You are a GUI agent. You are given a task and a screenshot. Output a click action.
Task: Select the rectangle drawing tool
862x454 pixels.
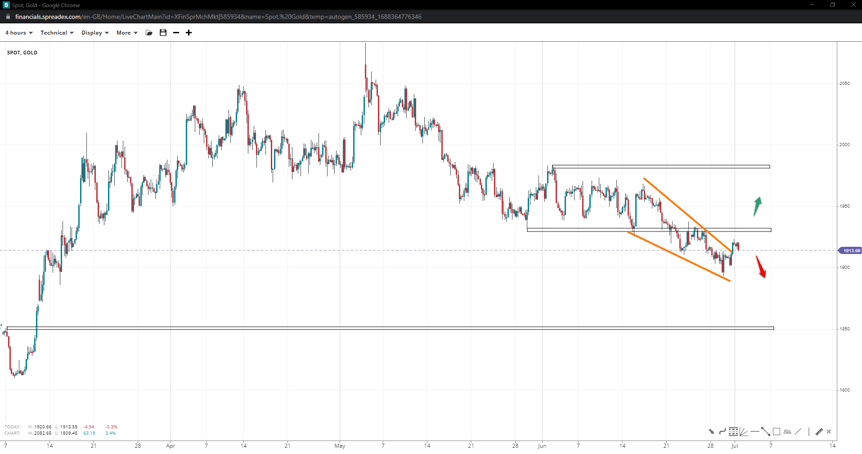[776, 432]
